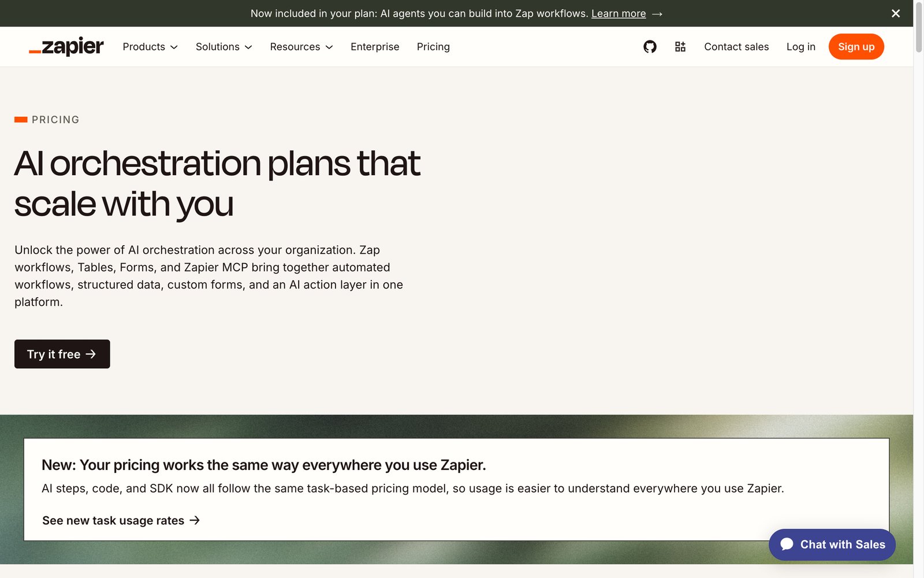Click the 'AI orchestration plans' heading
The height and width of the screenshot is (578, 924).
click(x=217, y=184)
